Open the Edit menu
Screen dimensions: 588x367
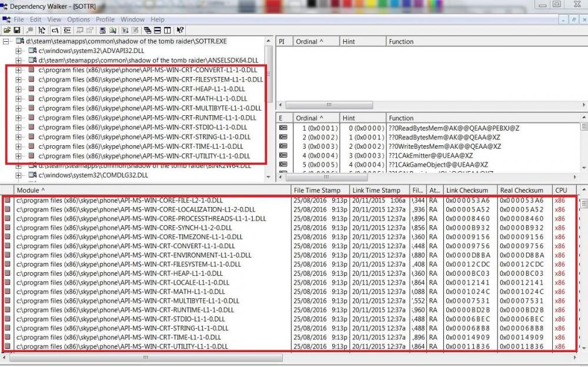[36, 19]
